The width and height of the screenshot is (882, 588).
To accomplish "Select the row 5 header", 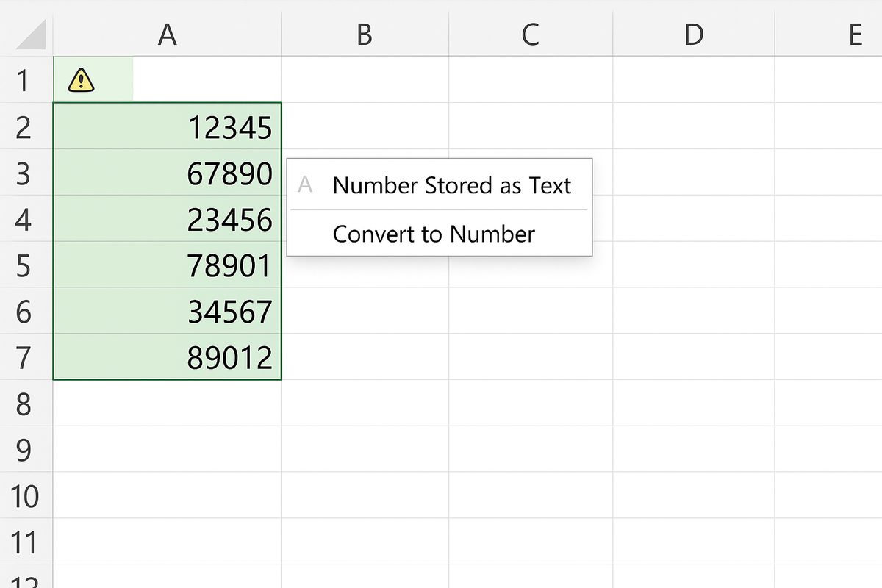I will pos(26,265).
